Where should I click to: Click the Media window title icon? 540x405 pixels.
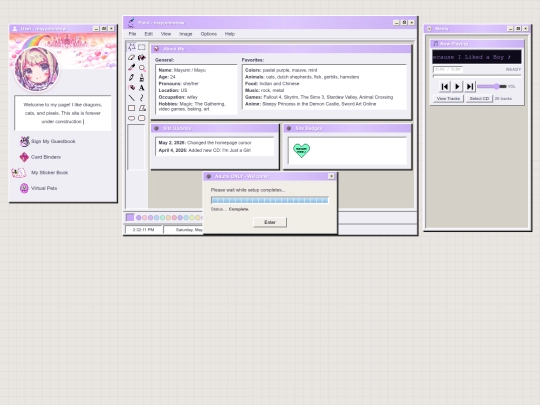429,29
